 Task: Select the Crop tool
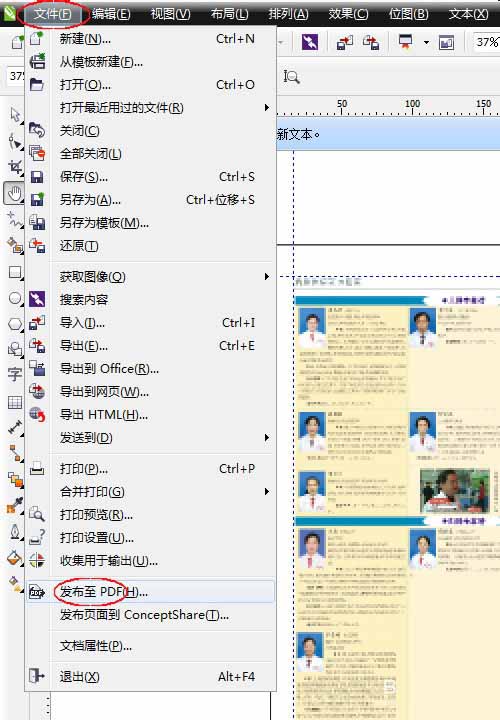[15, 167]
